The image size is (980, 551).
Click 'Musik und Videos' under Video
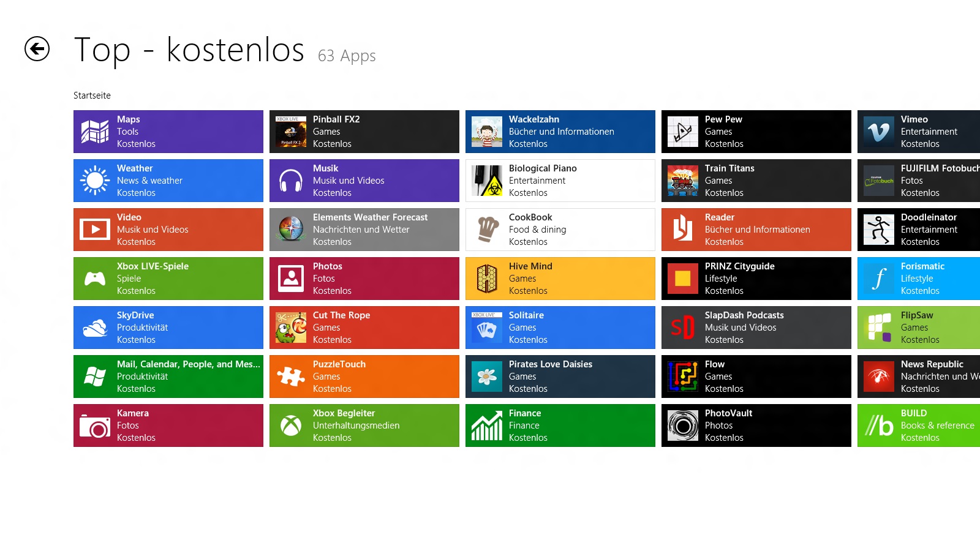click(x=153, y=230)
